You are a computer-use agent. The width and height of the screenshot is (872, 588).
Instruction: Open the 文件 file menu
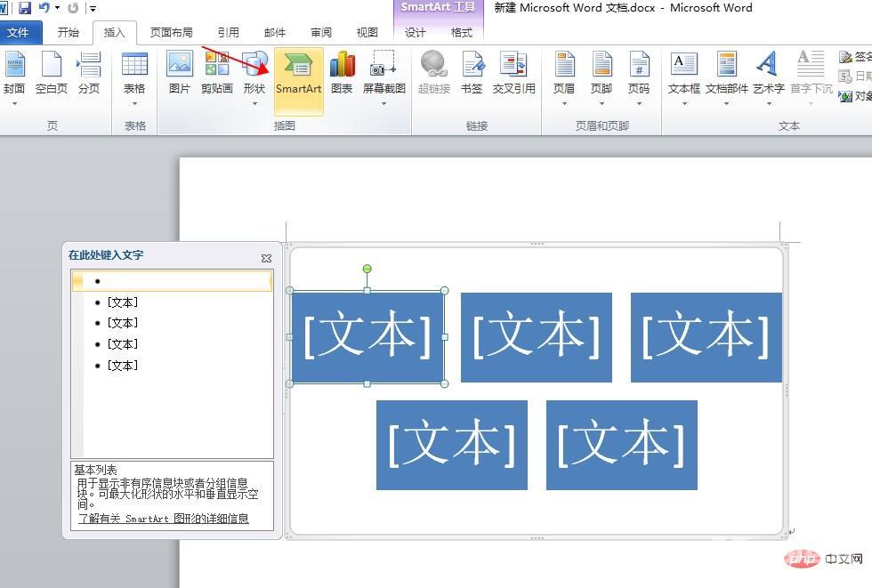coord(18,33)
